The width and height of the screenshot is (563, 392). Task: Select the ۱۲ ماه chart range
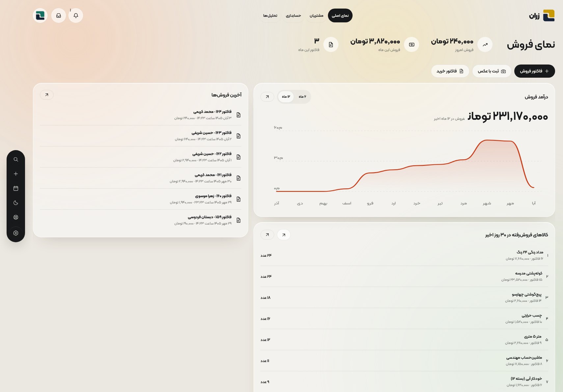pos(286,97)
